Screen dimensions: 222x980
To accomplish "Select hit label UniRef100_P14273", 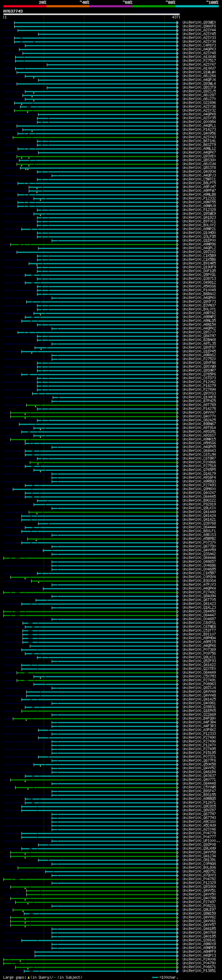I will click(x=199, y=129).
